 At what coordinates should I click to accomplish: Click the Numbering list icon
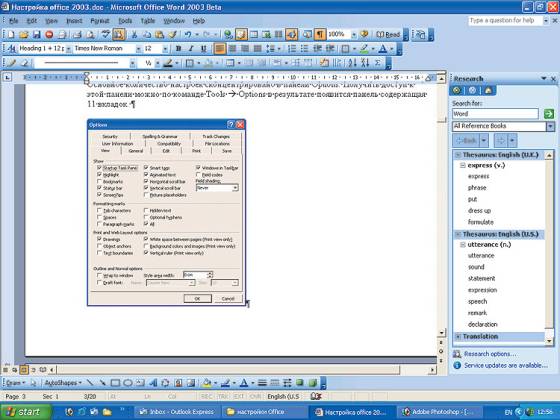tap(292, 49)
